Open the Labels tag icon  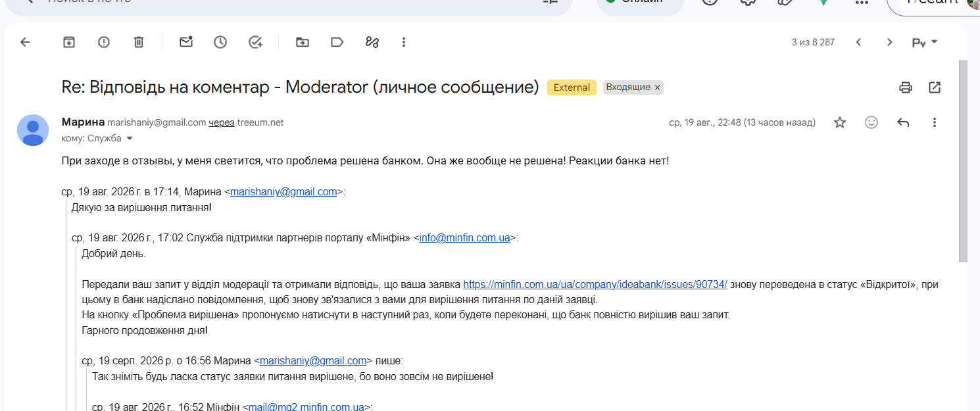pyautogui.click(x=337, y=42)
